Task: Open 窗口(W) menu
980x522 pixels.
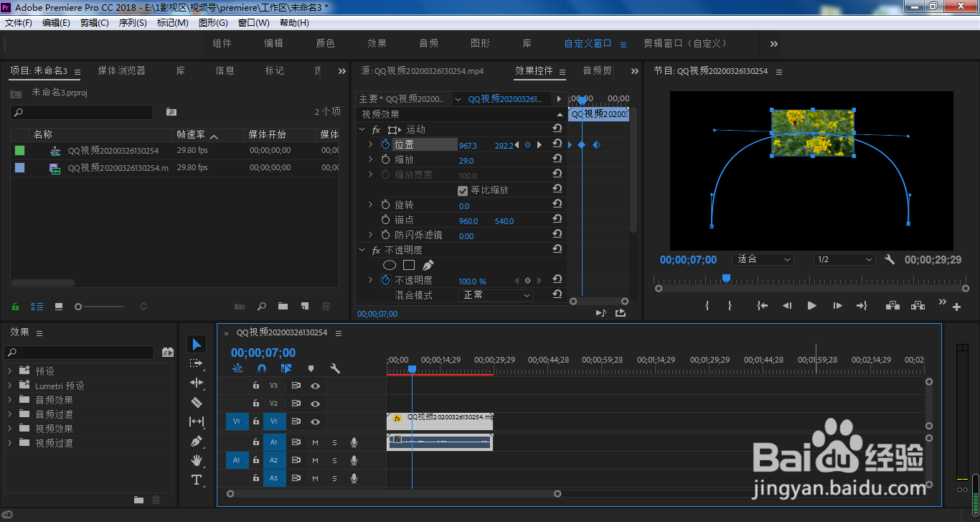Action: pos(253,23)
